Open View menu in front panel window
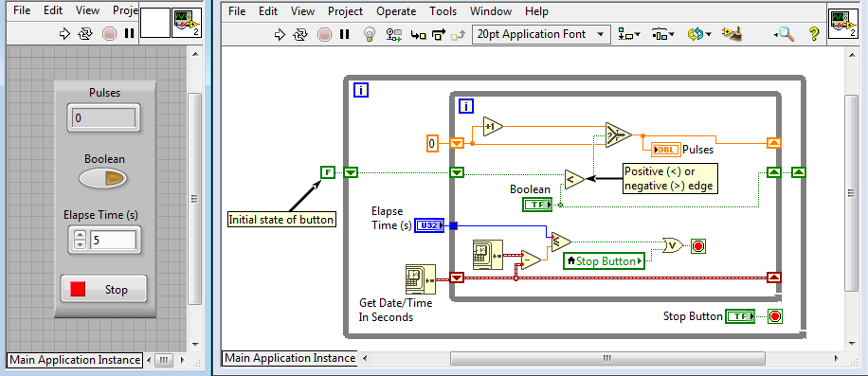 click(87, 10)
